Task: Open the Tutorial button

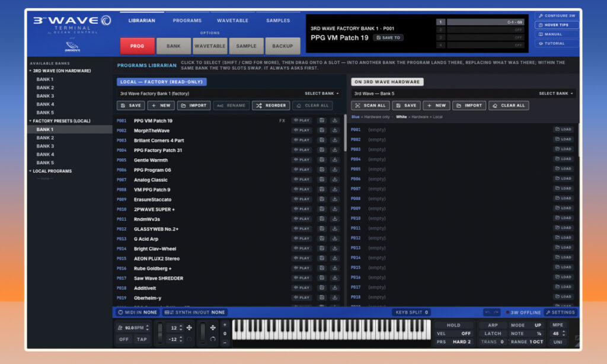Action: click(557, 44)
